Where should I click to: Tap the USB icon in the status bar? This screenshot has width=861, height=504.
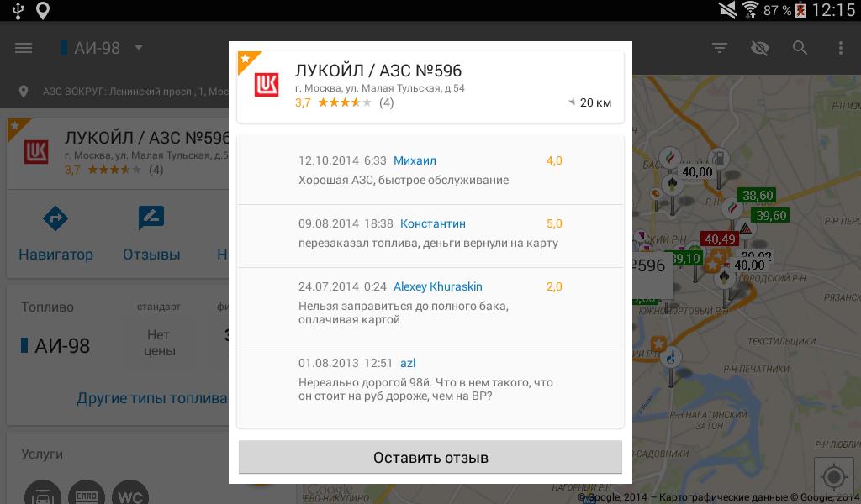[18, 10]
